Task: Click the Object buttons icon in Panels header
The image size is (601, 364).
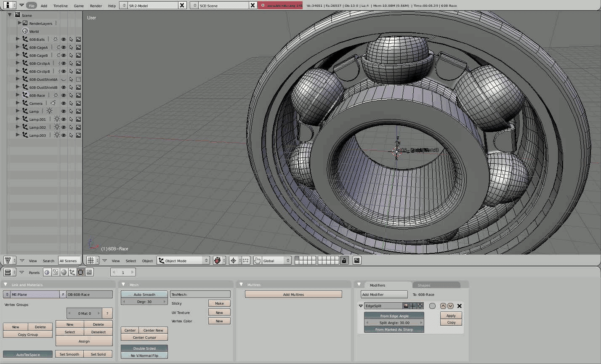Action: [73, 272]
